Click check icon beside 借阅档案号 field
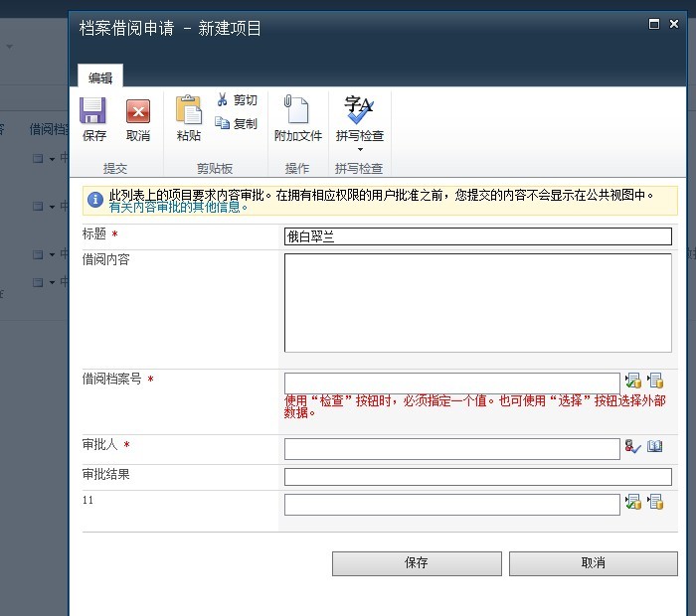The height and width of the screenshot is (616, 696). tap(633, 381)
